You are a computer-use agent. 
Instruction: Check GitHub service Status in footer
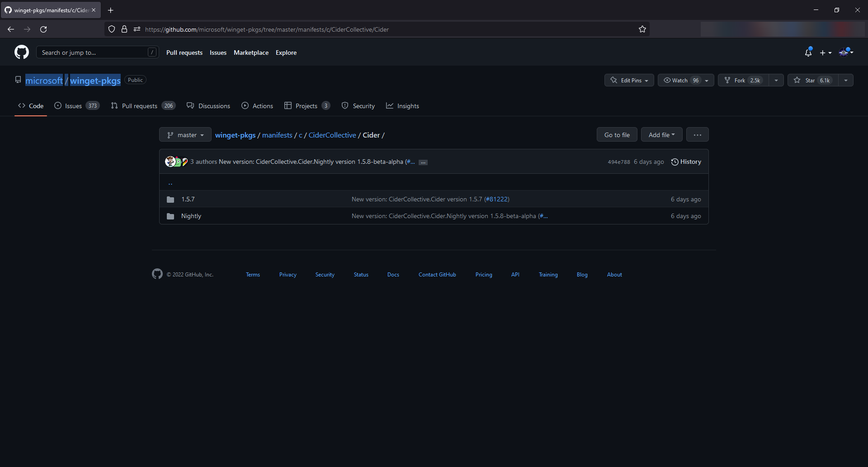click(x=361, y=274)
